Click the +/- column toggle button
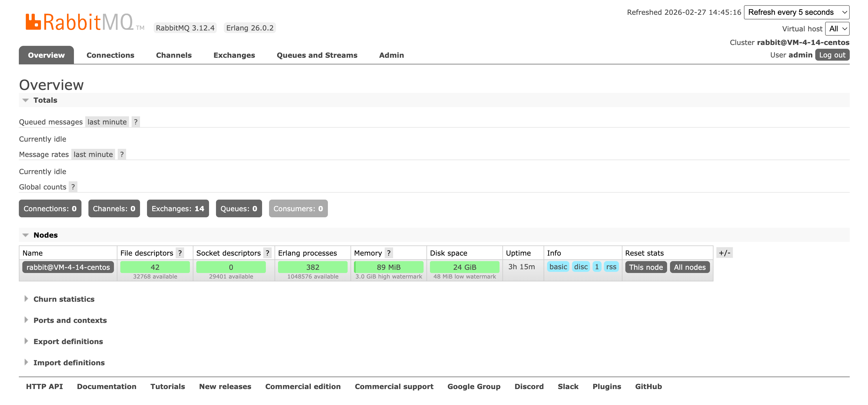This screenshot has height=405, width=868. (x=724, y=253)
